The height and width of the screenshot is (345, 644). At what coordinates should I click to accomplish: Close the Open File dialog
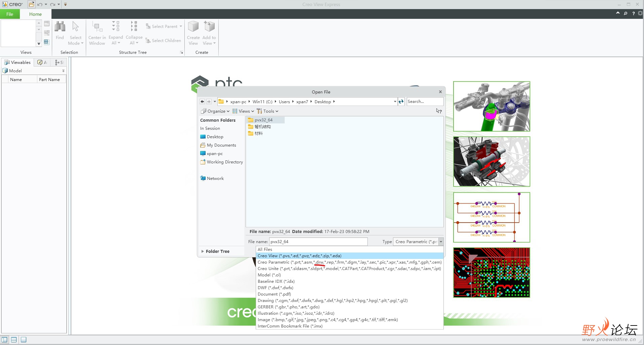pos(440,92)
